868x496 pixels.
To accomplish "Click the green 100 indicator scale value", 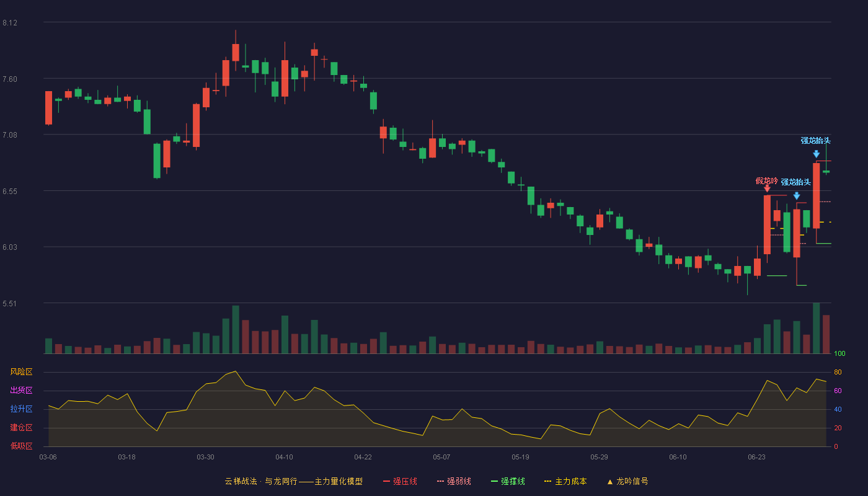I will [x=839, y=354].
